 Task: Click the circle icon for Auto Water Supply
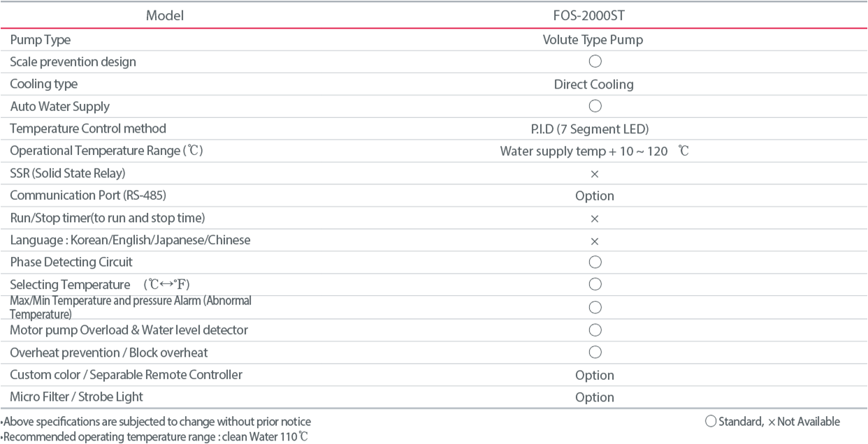pyautogui.click(x=595, y=106)
